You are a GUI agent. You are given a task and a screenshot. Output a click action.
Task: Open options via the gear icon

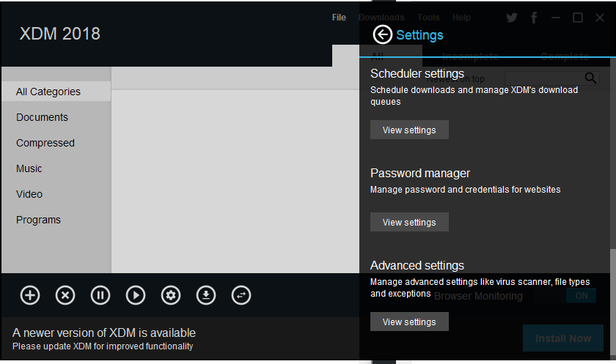point(171,295)
